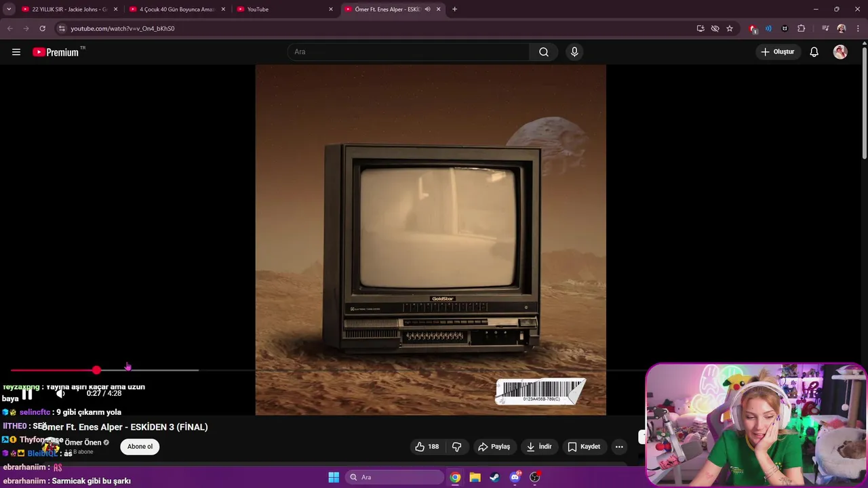Close the plain YouTube tab
The width and height of the screenshot is (868, 488).
click(331, 9)
